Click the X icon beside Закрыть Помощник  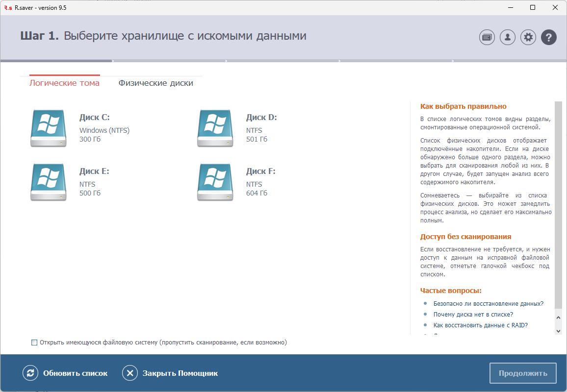pyautogui.click(x=130, y=373)
